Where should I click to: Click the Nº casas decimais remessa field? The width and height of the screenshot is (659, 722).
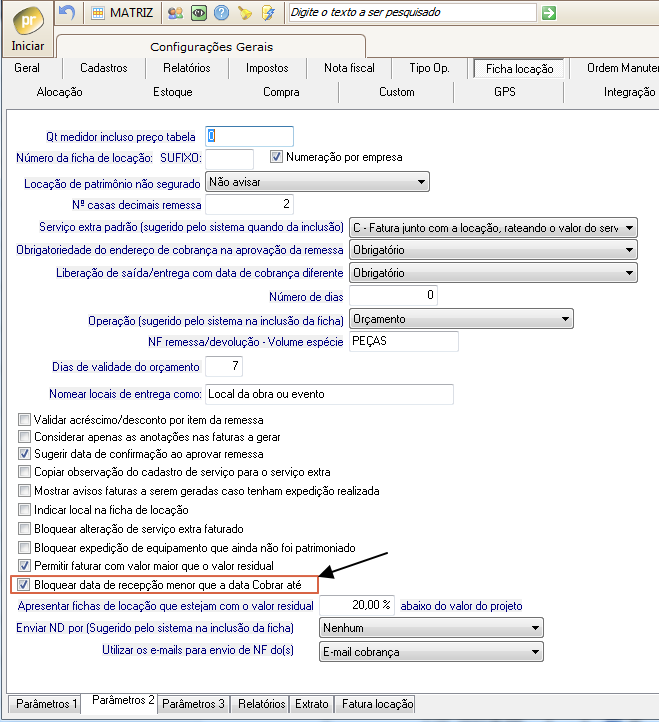click(249, 204)
